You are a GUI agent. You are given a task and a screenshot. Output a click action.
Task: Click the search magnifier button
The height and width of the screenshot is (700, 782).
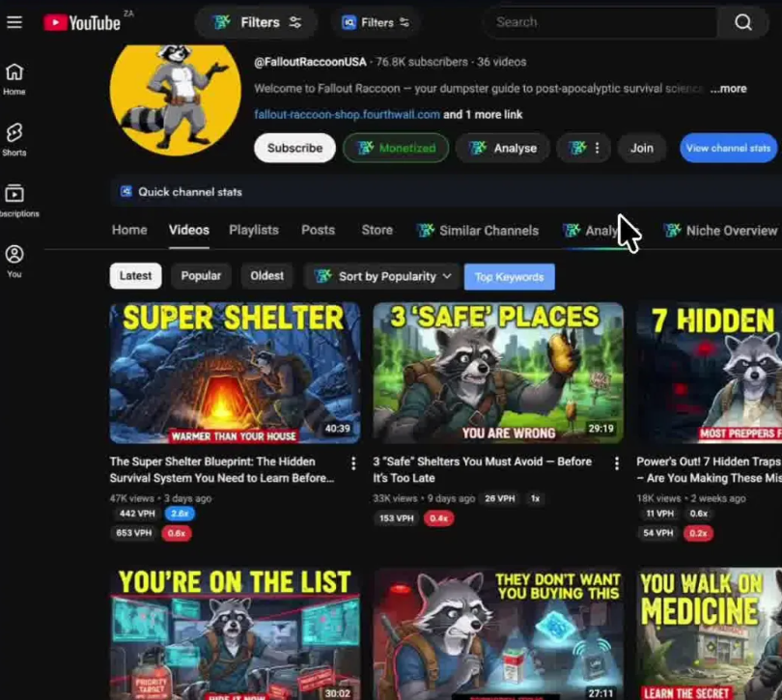[x=742, y=22]
